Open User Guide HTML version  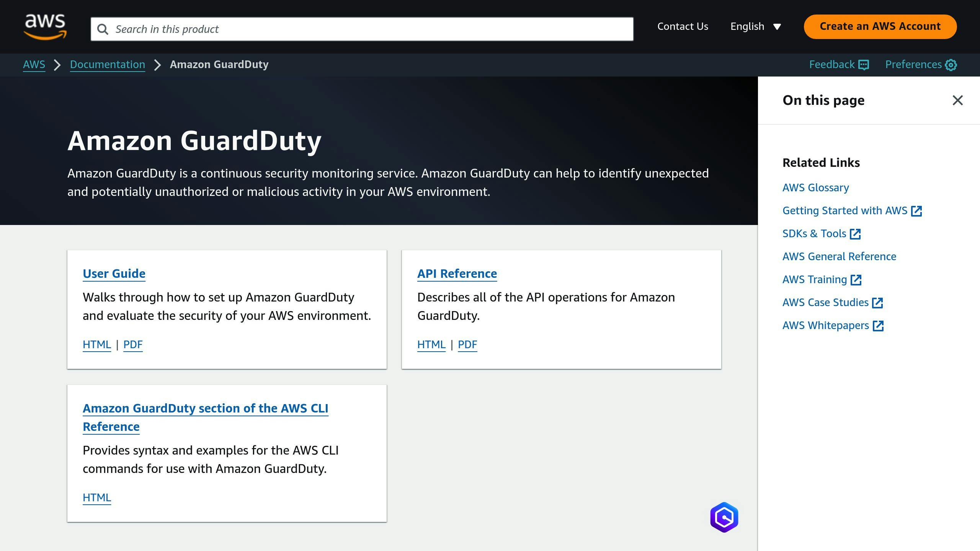(x=97, y=344)
